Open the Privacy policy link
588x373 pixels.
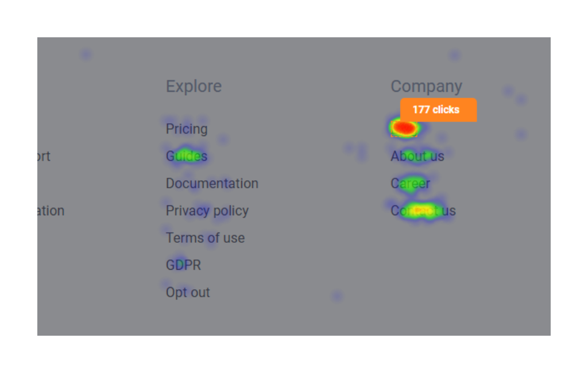click(x=207, y=211)
